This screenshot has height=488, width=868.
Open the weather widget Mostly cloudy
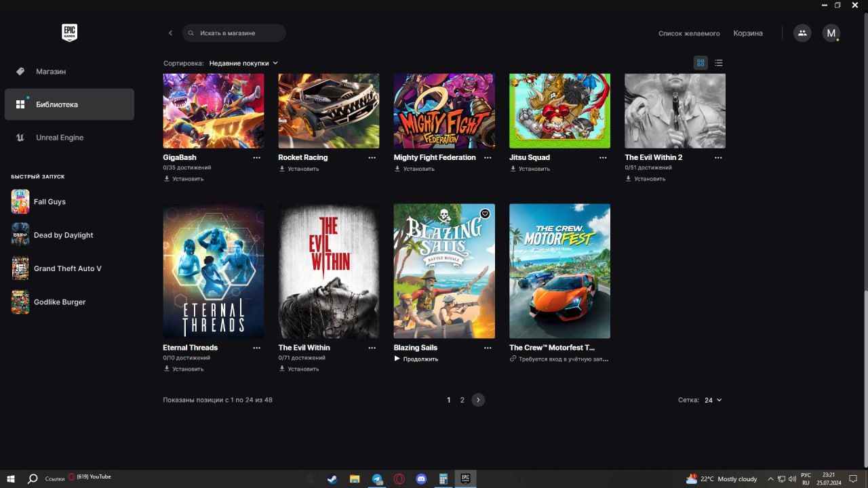click(x=722, y=479)
